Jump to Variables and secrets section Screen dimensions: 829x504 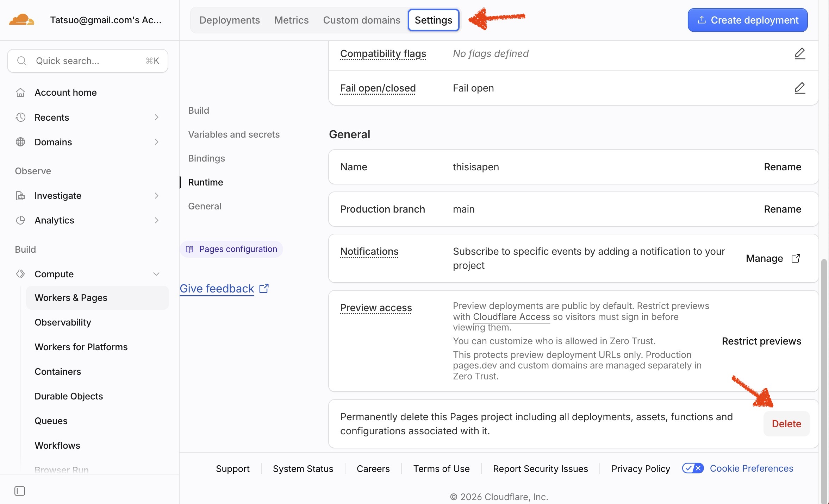click(x=234, y=134)
